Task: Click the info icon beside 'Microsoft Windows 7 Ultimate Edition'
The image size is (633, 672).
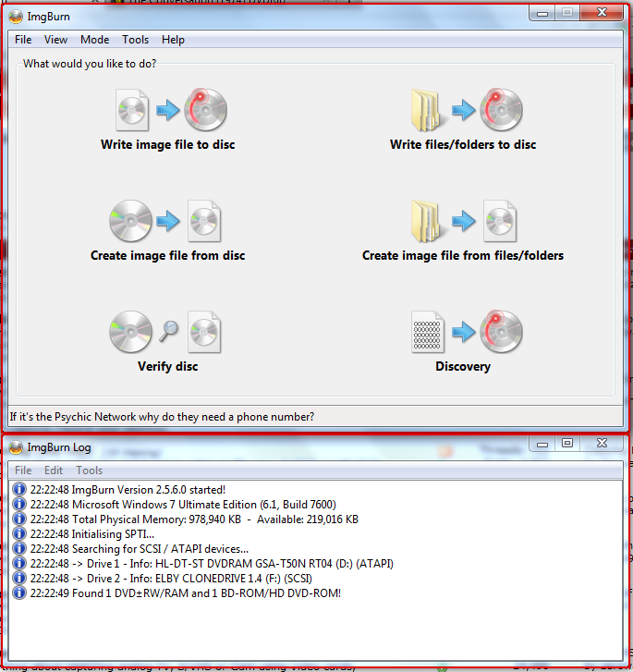Action: [x=18, y=504]
